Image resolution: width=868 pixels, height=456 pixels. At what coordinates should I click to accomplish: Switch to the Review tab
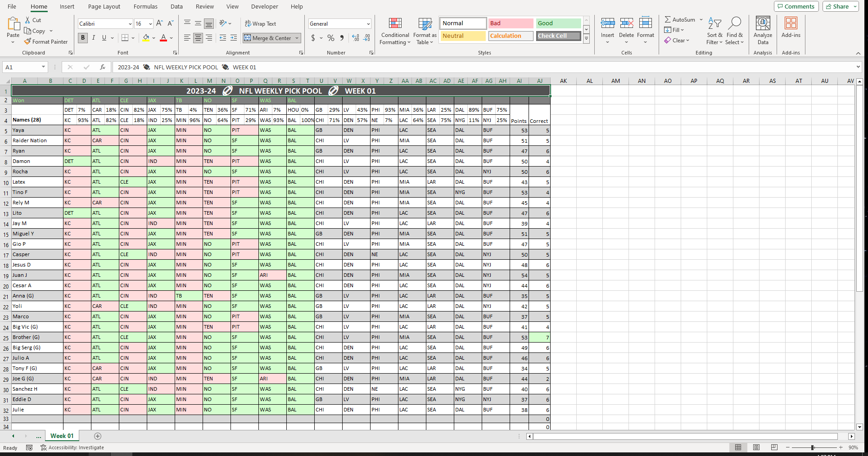(205, 6)
